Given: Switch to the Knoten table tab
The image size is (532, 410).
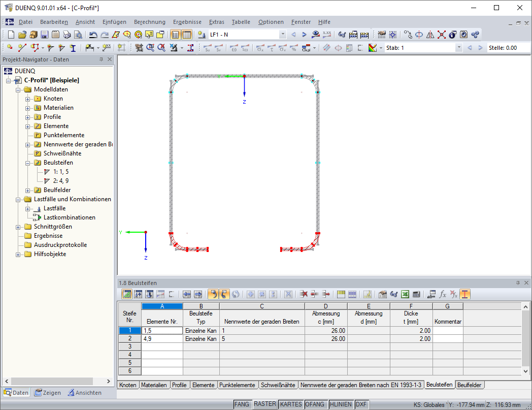Looking at the screenshot, I should [127, 385].
